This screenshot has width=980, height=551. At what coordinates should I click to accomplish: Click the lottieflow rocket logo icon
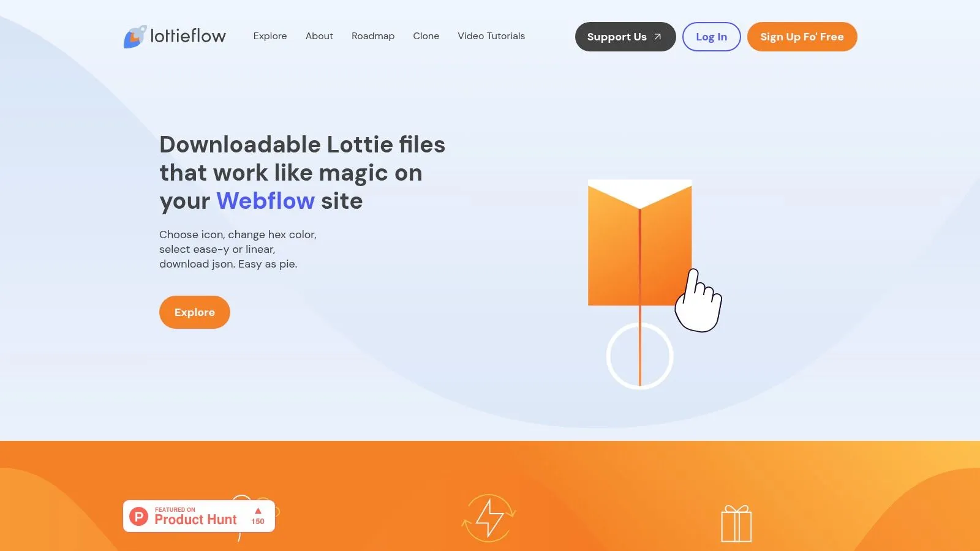tap(135, 37)
